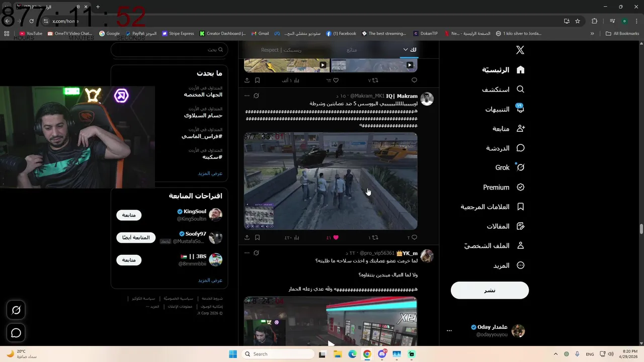Click Grok explain icon on YK_m post
This screenshot has width=644, height=362.
(256, 253)
